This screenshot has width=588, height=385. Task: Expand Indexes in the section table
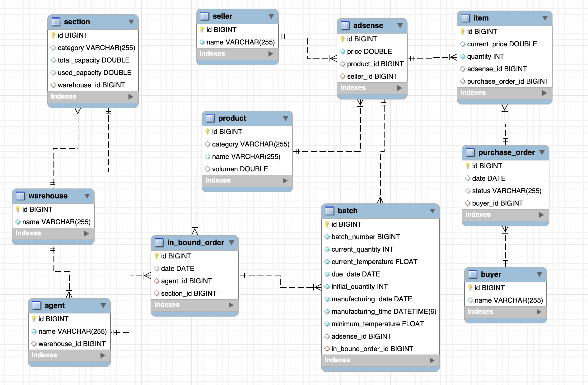pos(131,97)
